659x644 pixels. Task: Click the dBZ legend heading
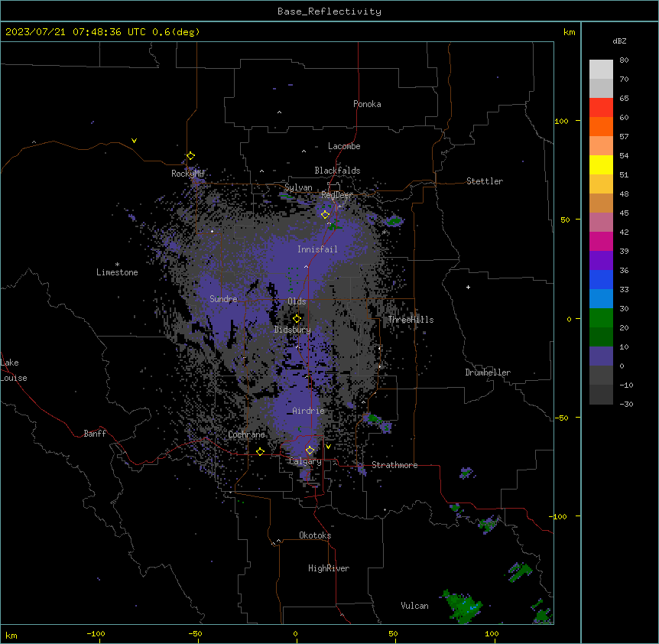click(x=619, y=41)
